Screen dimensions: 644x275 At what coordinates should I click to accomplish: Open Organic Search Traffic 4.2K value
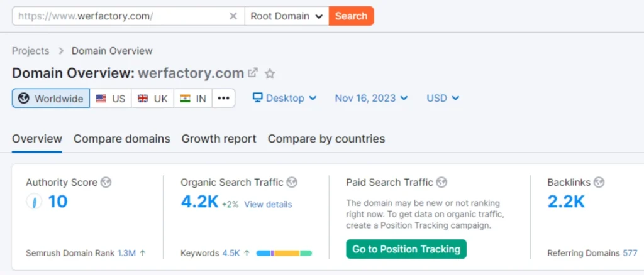pos(199,202)
